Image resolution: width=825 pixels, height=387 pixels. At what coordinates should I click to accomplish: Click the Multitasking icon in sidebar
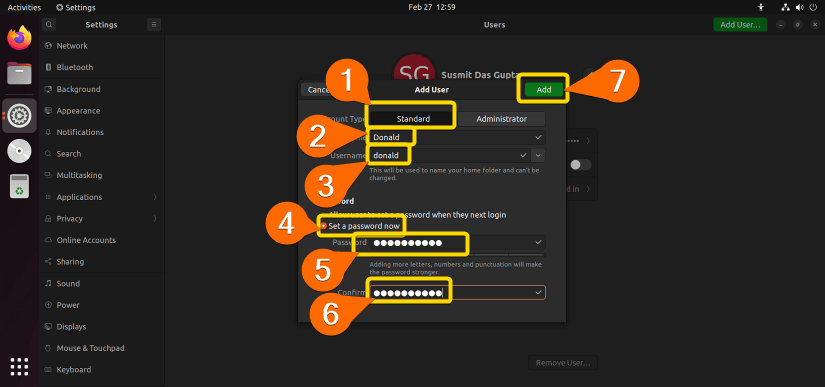click(x=48, y=175)
